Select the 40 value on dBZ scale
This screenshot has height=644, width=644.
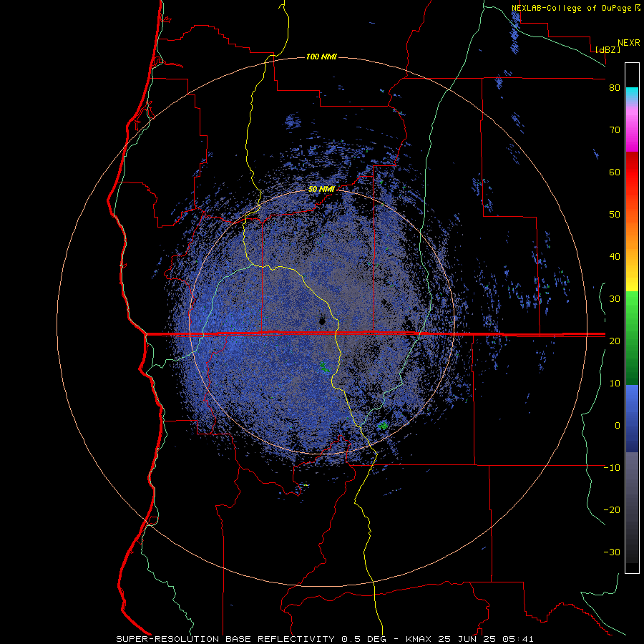tap(615, 257)
